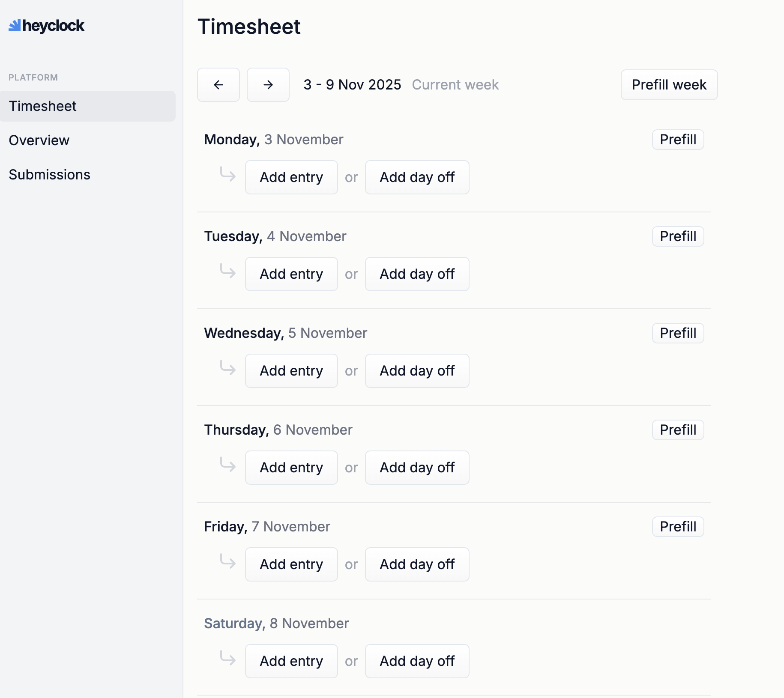Open the Overview page
Image resolution: width=784 pixels, height=698 pixels.
39,140
